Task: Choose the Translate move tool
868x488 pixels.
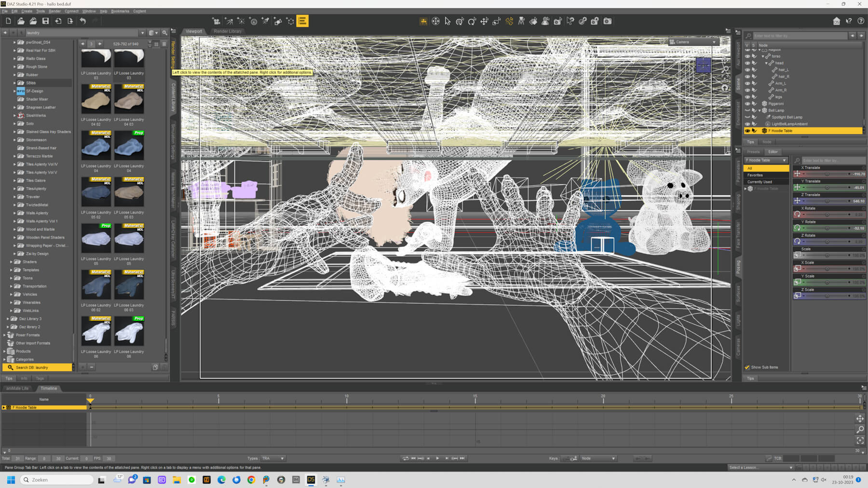Action: (x=484, y=21)
